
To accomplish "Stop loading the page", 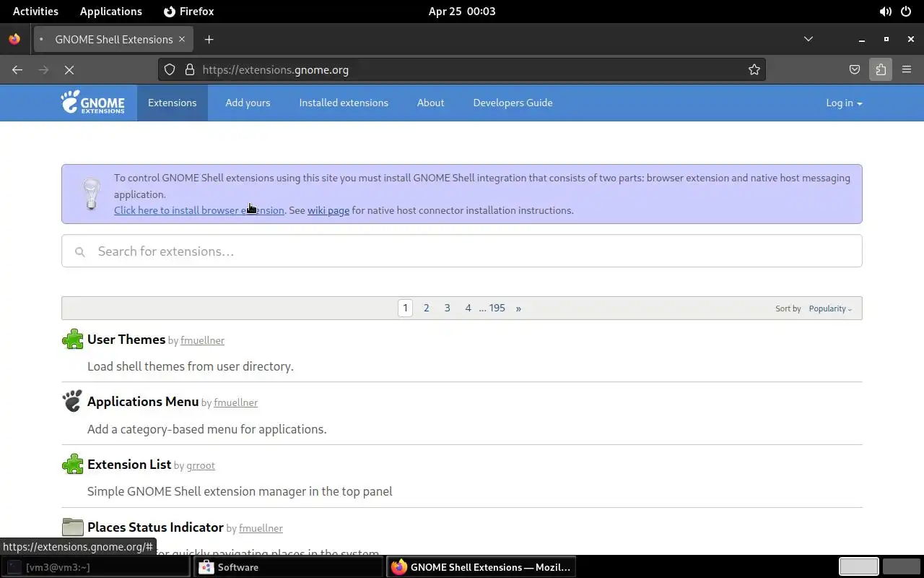I will (x=69, y=69).
